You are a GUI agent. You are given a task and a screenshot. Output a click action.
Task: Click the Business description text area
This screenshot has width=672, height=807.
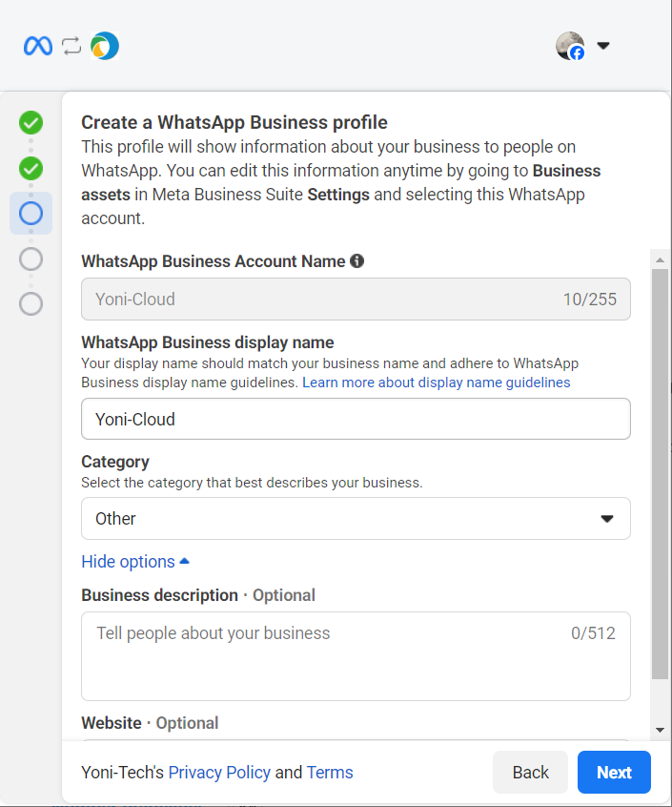(356, 656)
